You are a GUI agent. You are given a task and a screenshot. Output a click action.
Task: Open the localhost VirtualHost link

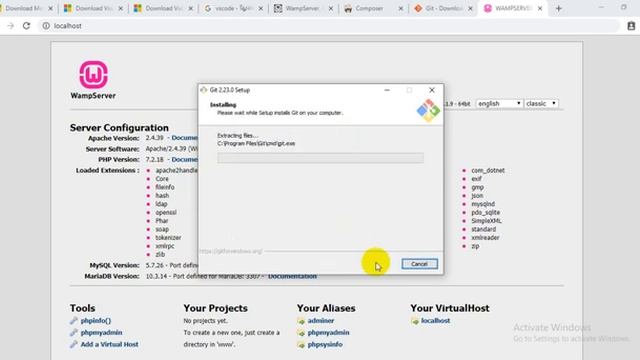point(436,321)
